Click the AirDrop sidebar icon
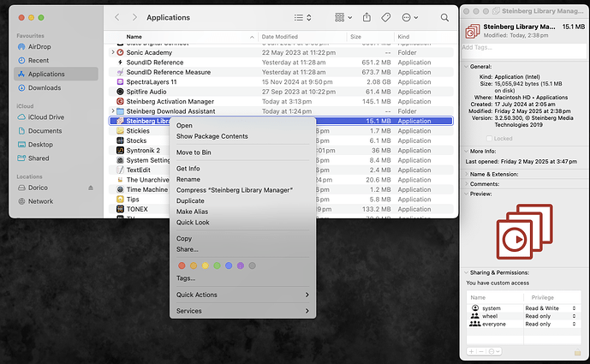Screen dimensions: 590x364 tap(21, 47)
